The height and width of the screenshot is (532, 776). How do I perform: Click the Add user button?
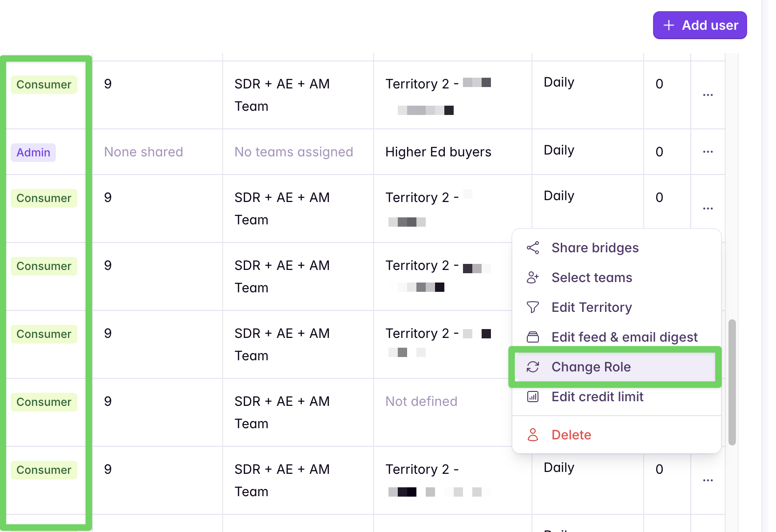[x=700, y=25]
